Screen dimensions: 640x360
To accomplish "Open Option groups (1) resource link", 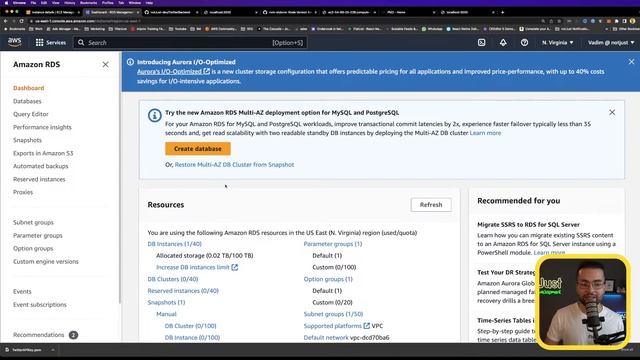I will coord(328,279).
